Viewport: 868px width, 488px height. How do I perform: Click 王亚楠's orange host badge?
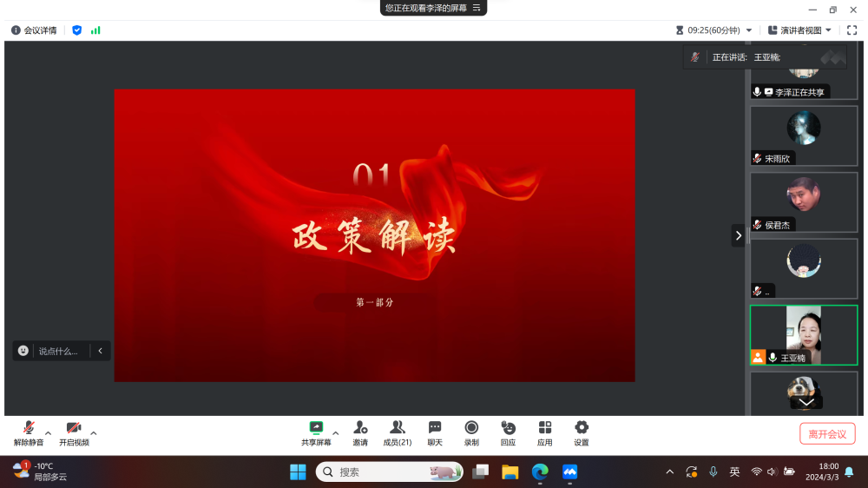point(758,357)
